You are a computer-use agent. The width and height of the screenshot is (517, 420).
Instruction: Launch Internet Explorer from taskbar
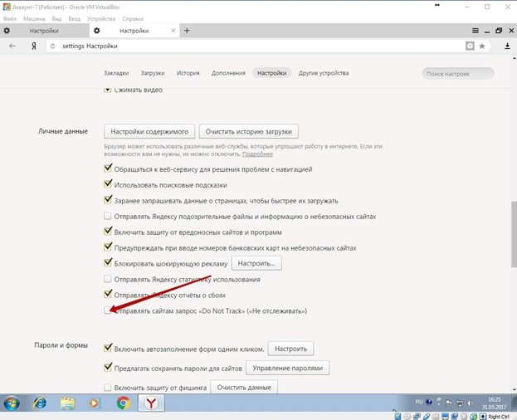pos(40,403)
